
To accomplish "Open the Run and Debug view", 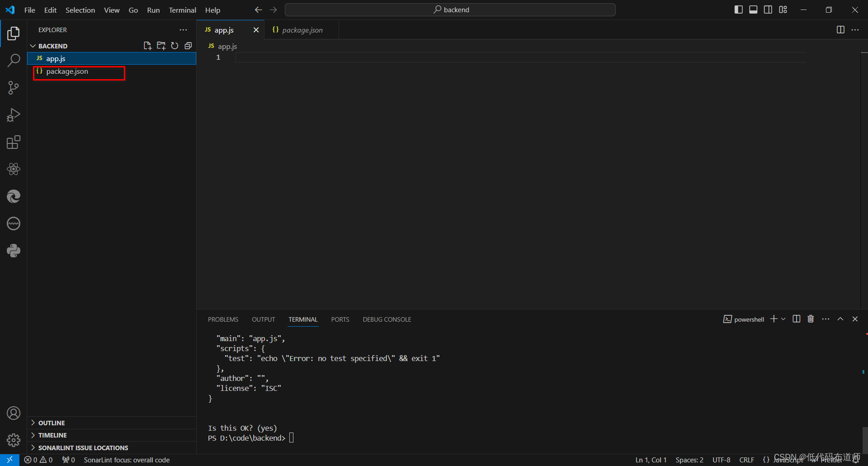I will click(14, 115).
